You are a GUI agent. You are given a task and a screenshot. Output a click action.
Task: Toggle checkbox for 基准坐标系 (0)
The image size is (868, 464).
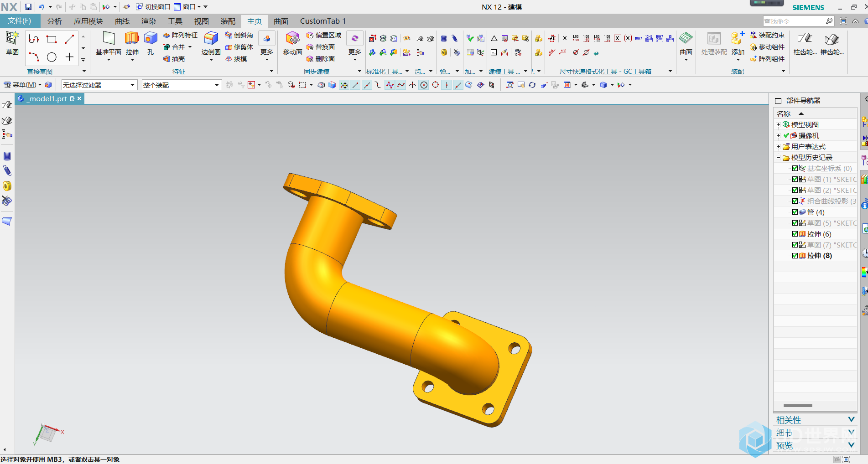click(x=795, y=168)
